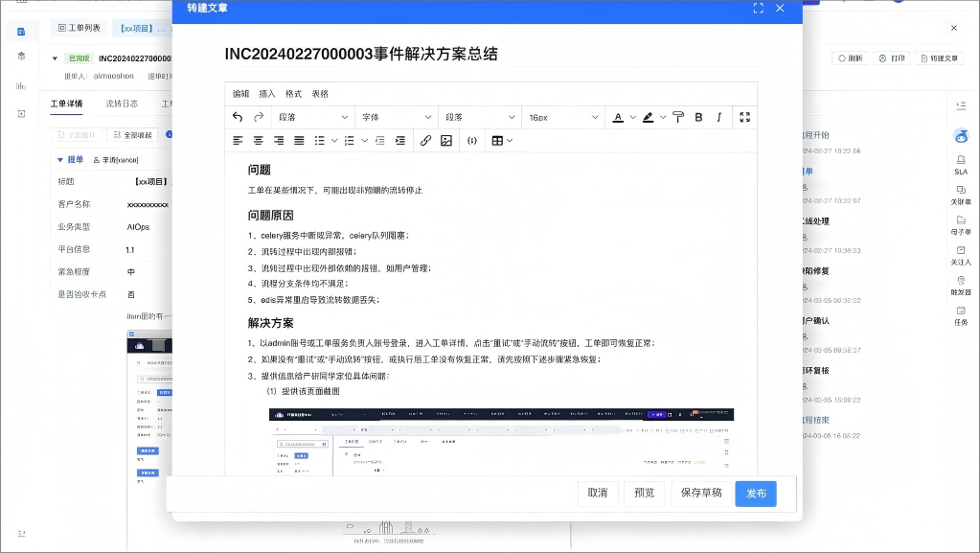Switch to 流转日志 tab in background
Image resolution: width=980 pixels, height=553 pixels.
122,104
